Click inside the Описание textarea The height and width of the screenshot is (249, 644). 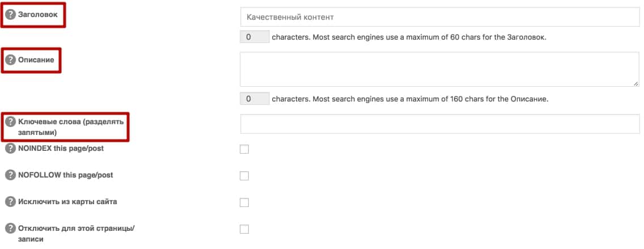439,69
